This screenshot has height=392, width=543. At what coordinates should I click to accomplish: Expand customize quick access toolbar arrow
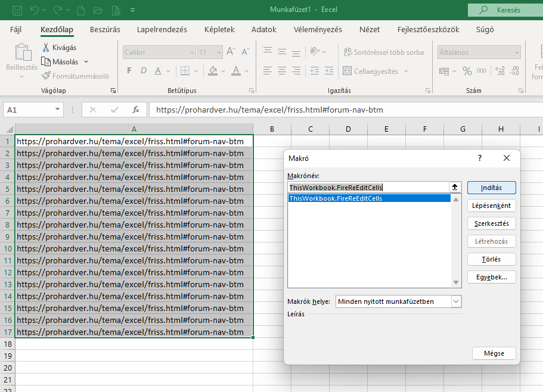coord(133,10)
